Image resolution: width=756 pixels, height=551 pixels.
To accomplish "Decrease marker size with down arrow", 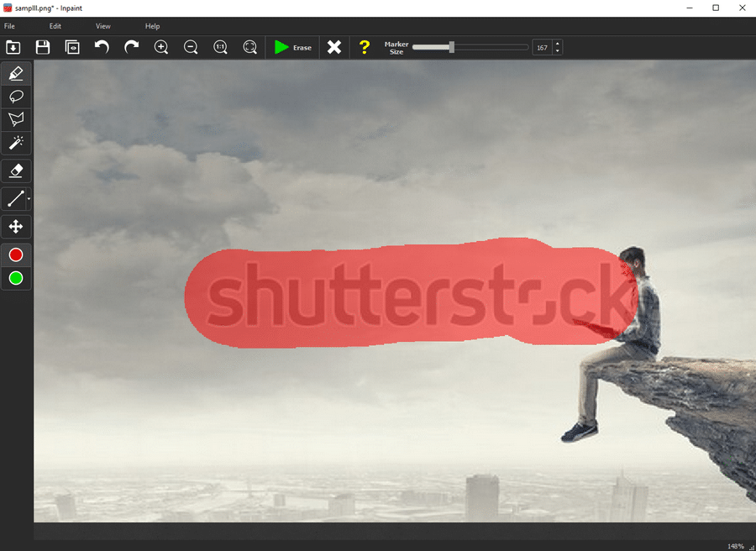I will point(558,51).
